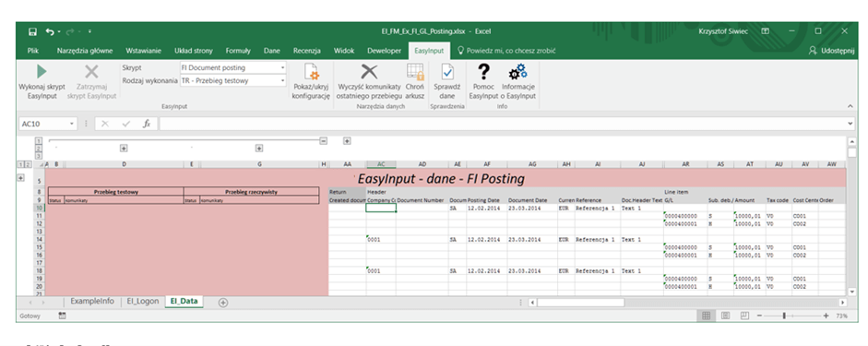Image resolution: width=868 pixels, height=346 pixels.
Task: Click the Zatrzymaj skrypt EasyInput stop icon
Action: (x=91, y=71)
